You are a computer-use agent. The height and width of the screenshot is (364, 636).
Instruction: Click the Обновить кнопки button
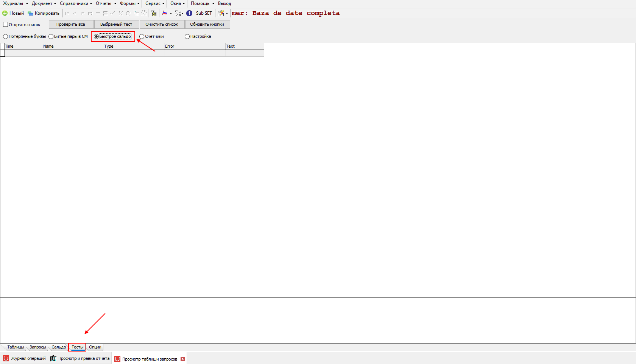point(207,24)
